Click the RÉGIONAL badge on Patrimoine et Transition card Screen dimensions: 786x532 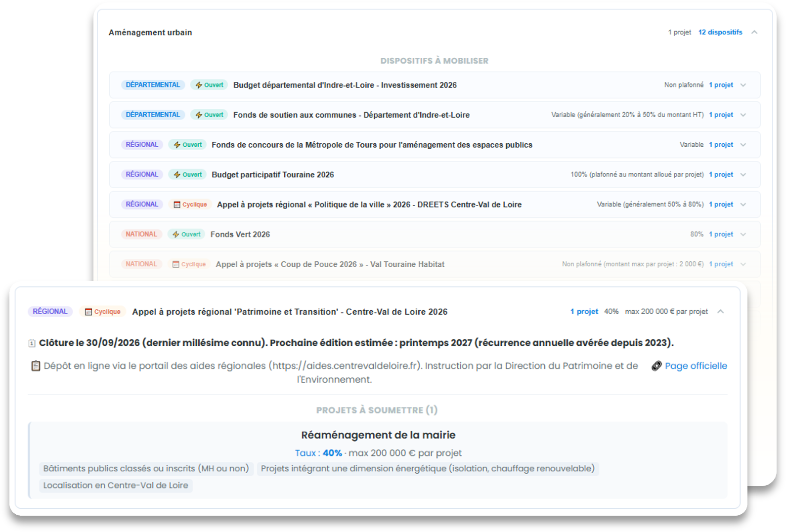click(x=50, y=312)
